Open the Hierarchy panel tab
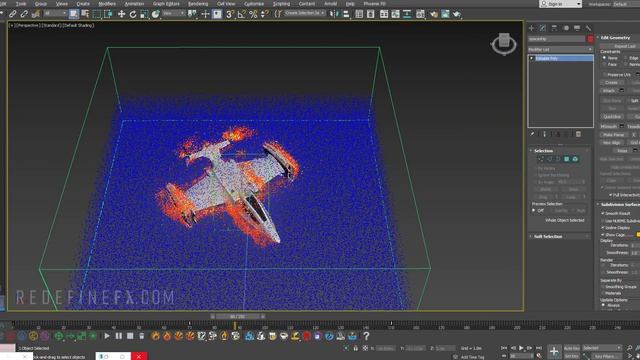This screenshot has height=360, width=640. [554, 28]
